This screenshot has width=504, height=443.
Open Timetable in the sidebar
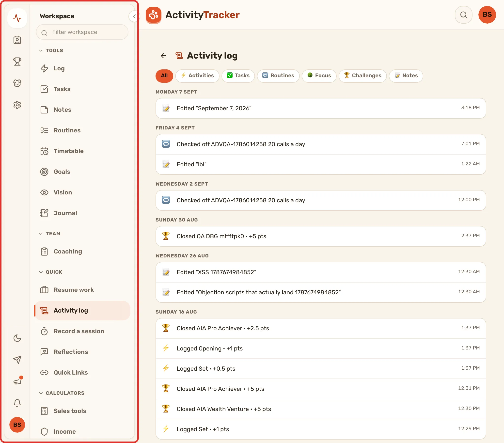coord(82,151)
